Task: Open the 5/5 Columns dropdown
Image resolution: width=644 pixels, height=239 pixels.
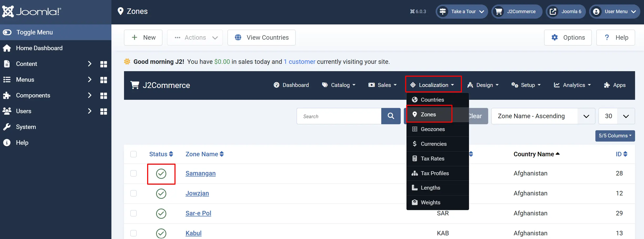Action: pos(615,136)
